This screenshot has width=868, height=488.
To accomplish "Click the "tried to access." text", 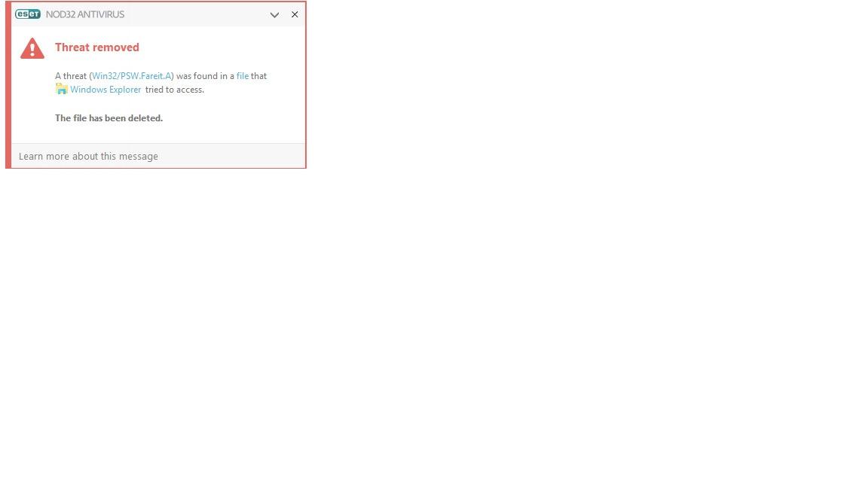I will tap(175, 90).
